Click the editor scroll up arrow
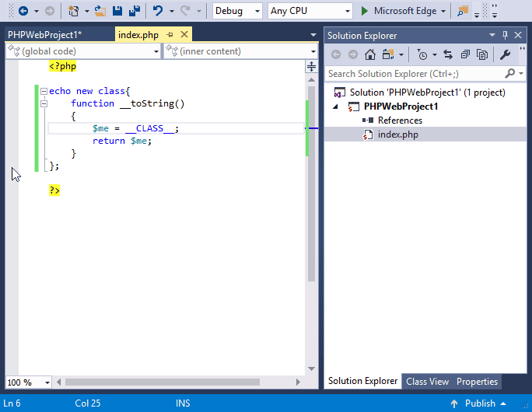This screenshot has width=532, height=412. pos(311,80)
